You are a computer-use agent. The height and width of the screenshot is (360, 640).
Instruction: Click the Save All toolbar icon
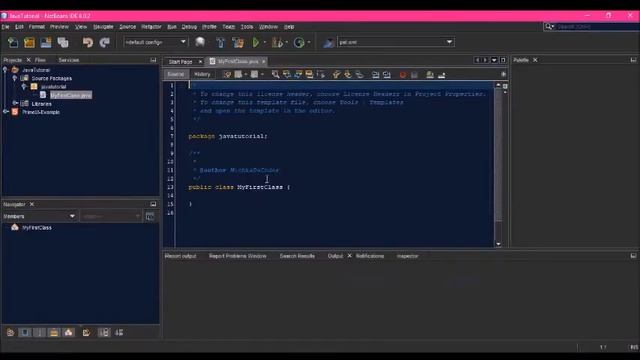tap(63, 42)
